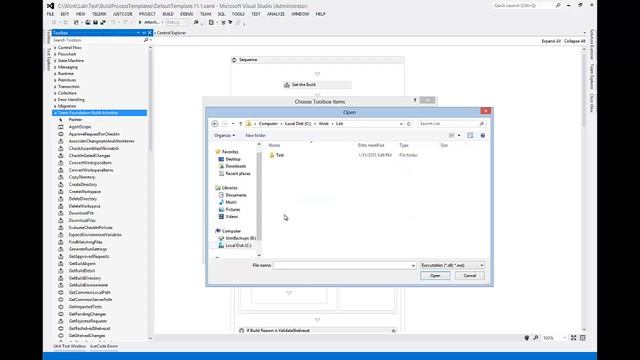Click the Search Toolbox field
The height and width of the screenshot is (360, 640).
pos(98,40)
